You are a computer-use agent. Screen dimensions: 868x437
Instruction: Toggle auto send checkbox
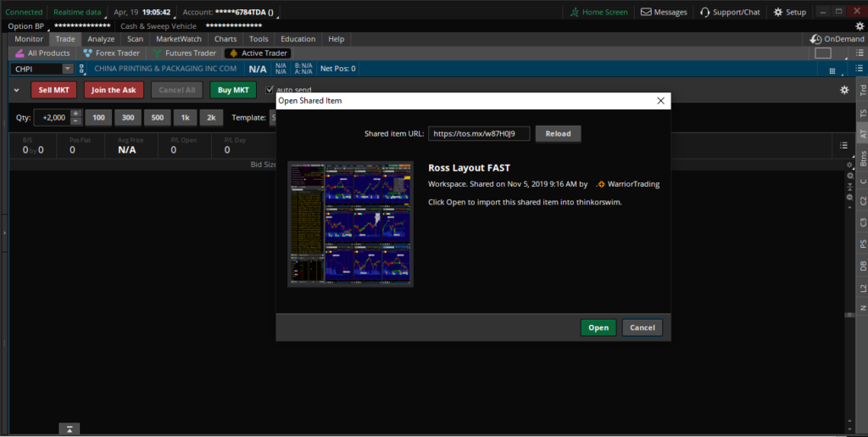coord(270,90)
